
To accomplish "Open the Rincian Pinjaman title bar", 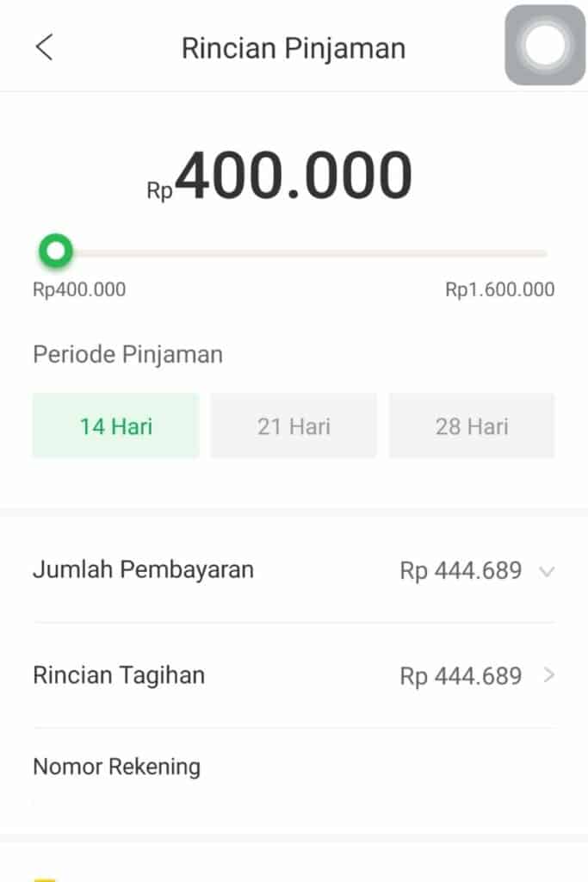I will tap(294, 47).
